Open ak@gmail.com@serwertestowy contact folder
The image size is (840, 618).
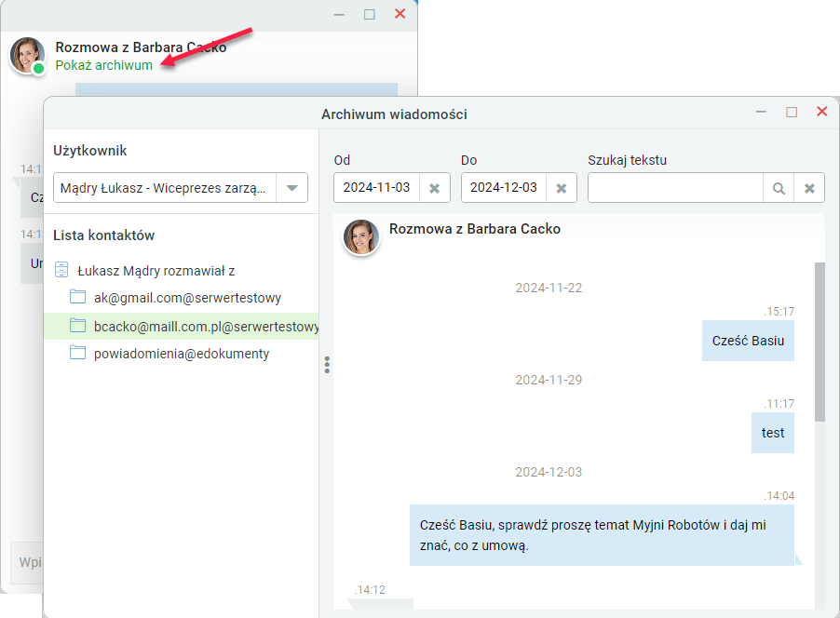pyautogui.click(x=187, y=298)
